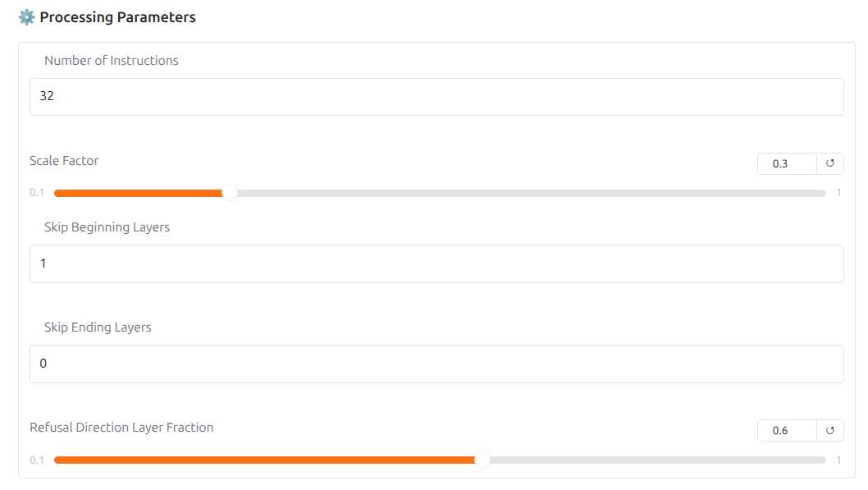Viewport: 868px width, 490px height.
Task: Click the orange filled part of Scale Factor slider
Action: (139, 193)
